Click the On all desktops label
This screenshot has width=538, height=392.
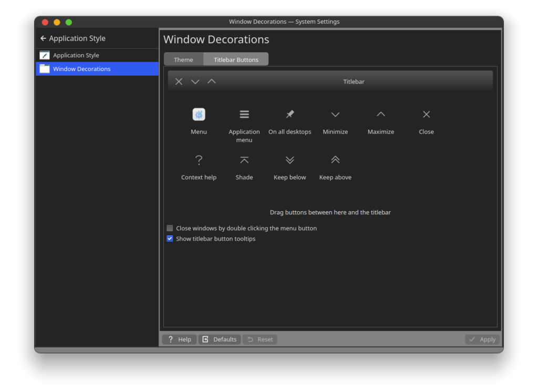pos(290,132)
